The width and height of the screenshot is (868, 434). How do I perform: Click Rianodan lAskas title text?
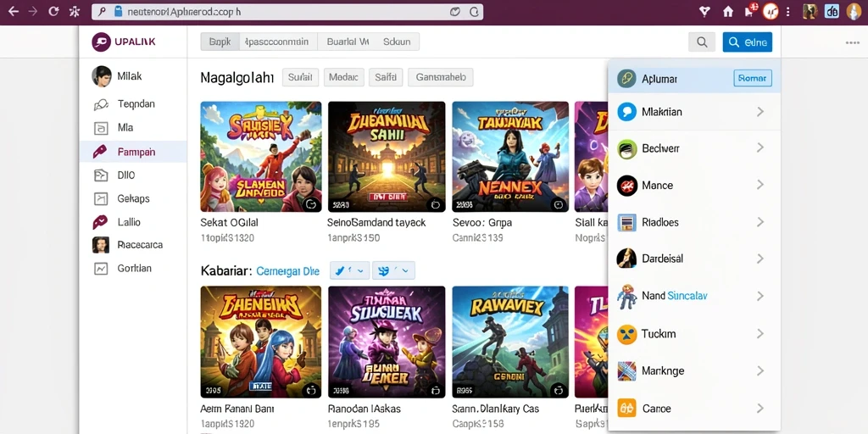point(364,409)
